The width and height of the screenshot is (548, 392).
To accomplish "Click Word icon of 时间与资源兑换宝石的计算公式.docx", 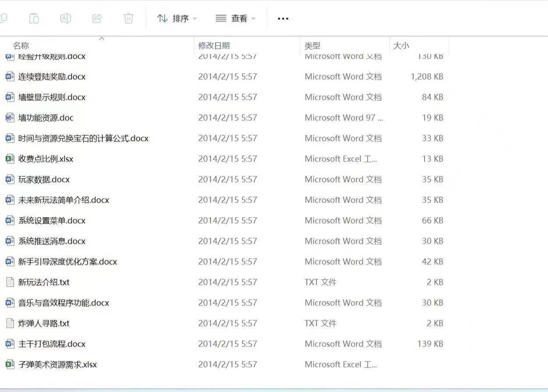I will (x=10, y=138).
